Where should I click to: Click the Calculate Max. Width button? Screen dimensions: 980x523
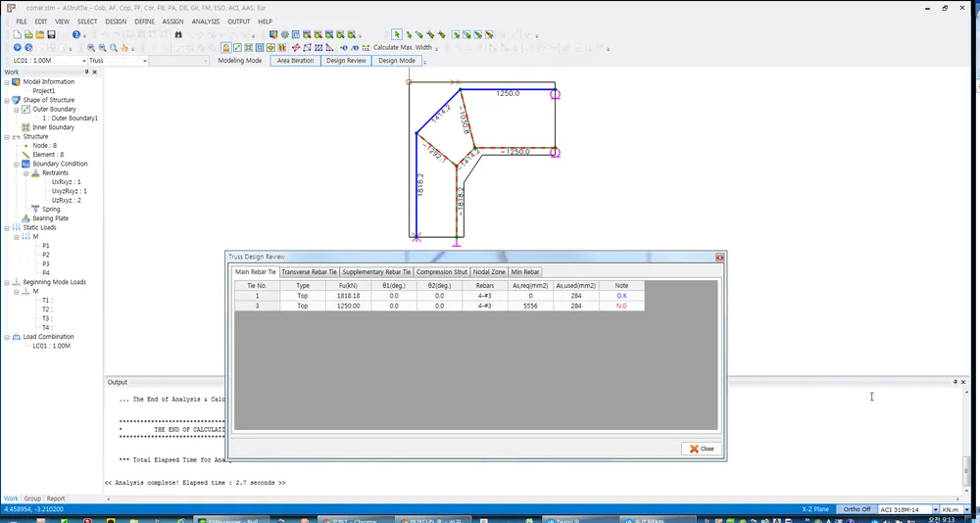403,47
